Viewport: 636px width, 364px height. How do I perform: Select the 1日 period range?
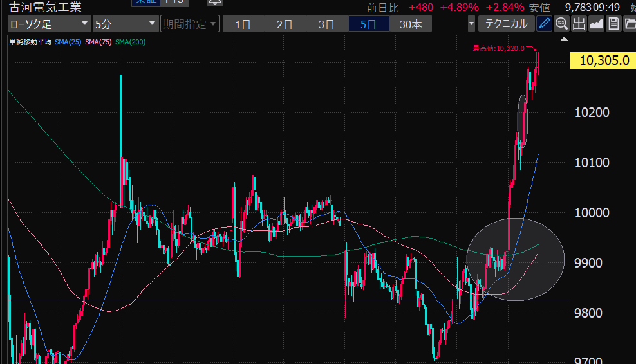pos(243,24)
